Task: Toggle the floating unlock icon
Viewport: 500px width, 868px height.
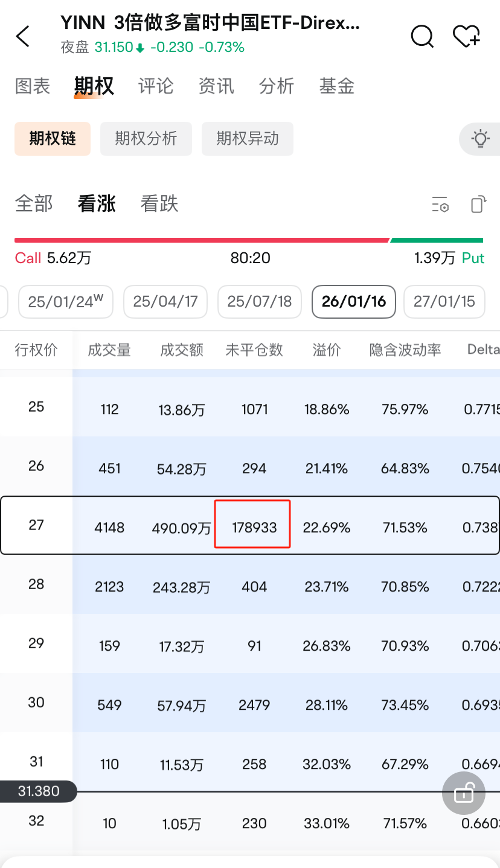Action: [x=464, y=793]
